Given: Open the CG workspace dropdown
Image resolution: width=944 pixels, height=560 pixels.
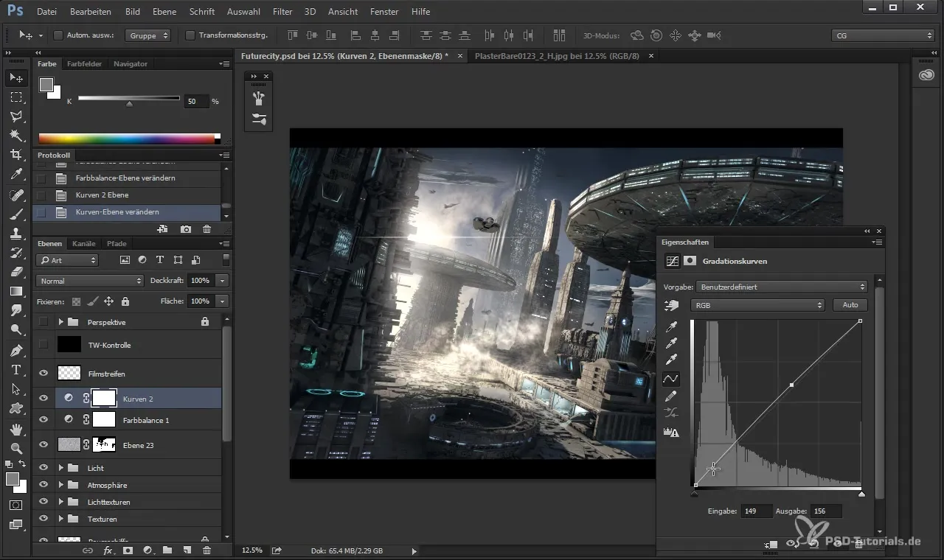Looking at the screenshot, I should (x=883, y=35).
